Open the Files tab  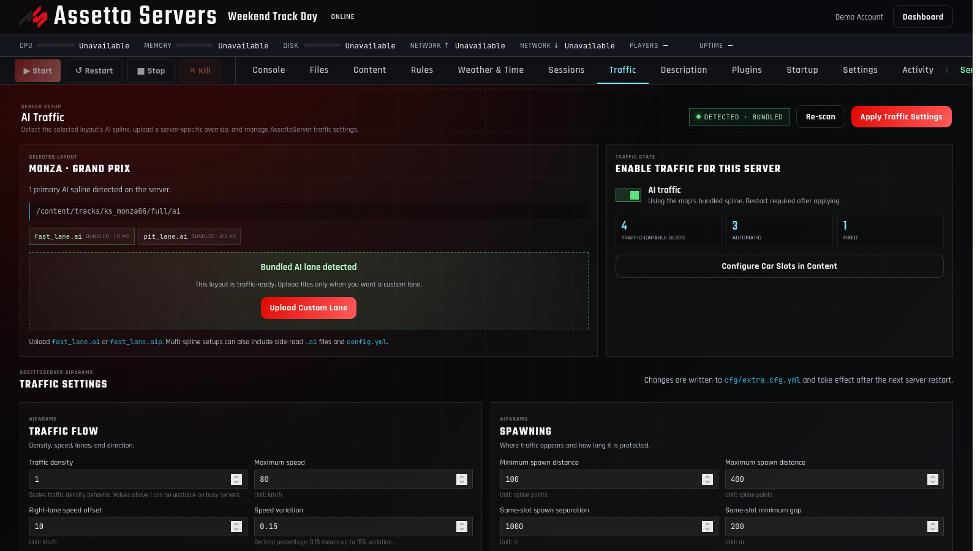pos(319,70)
